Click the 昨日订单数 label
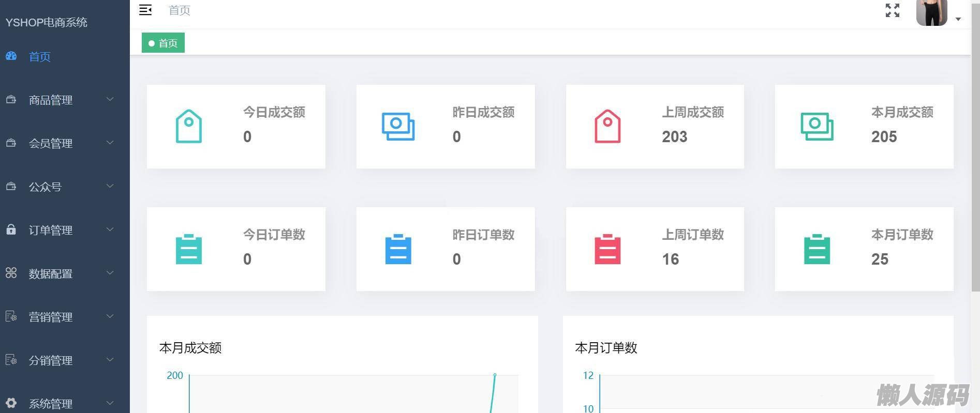The image size is (980, 413). tap(484, 235)
